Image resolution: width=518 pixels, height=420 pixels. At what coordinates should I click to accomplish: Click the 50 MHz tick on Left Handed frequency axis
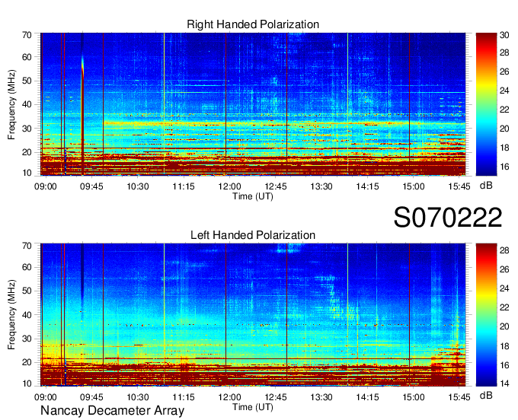click(x=27, y=291)
